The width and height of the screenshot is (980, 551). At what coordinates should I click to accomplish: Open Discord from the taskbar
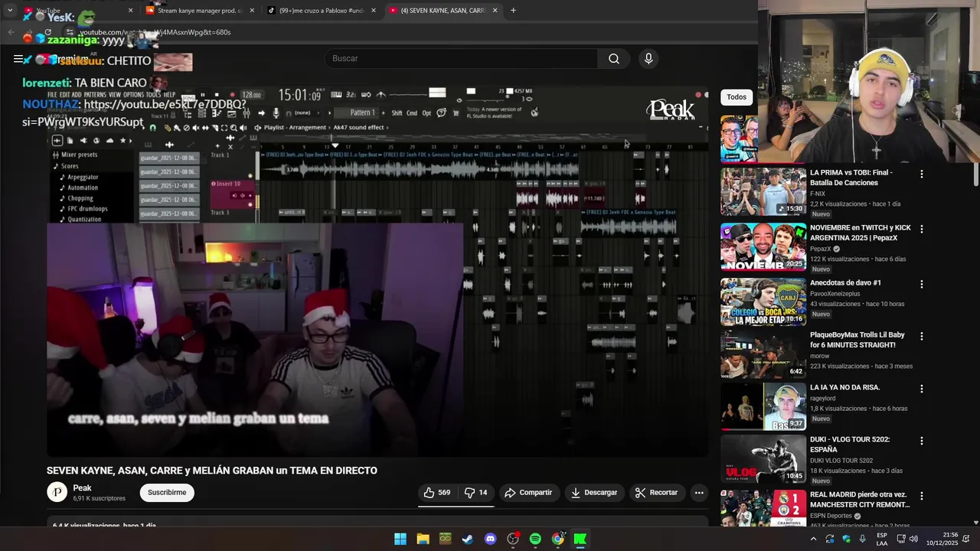tap(491, 539)
